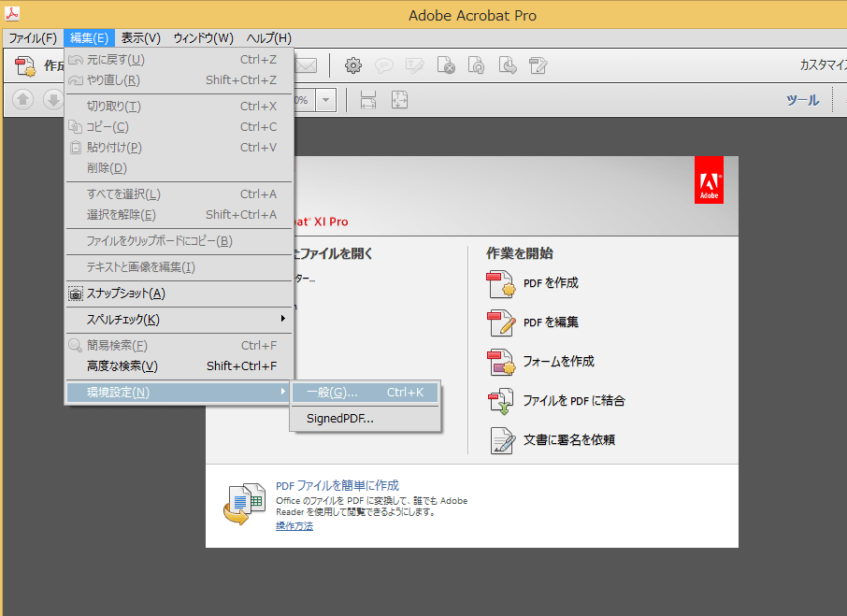The width and height of the screenshot is (847, 616).
Task: Open the zoom percentage dropdown arrow
Action: 325,100
